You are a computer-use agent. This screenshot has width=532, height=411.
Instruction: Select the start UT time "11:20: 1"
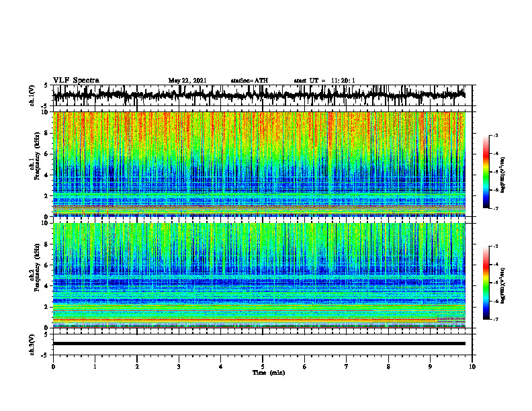pos(343,81)
